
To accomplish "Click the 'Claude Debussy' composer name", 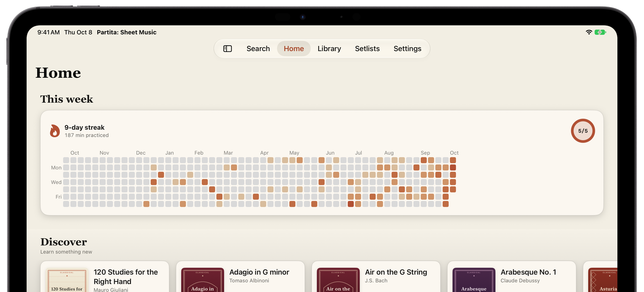I will point(520,281).
